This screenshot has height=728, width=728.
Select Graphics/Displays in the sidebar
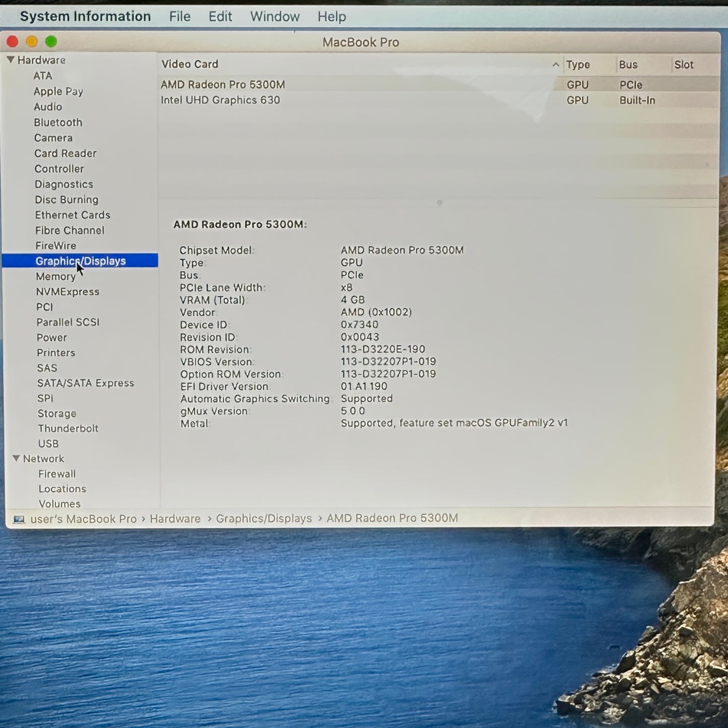[80, 260]
